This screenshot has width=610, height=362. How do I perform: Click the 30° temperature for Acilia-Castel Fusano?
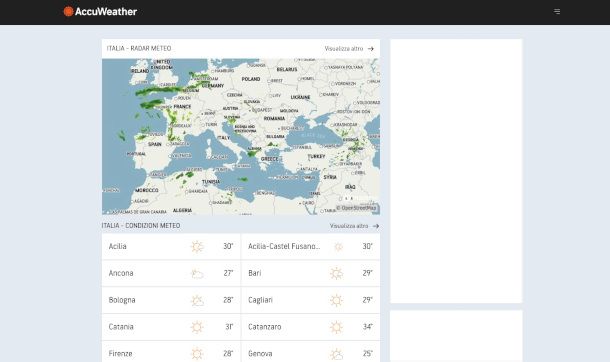tap(367, 246)
